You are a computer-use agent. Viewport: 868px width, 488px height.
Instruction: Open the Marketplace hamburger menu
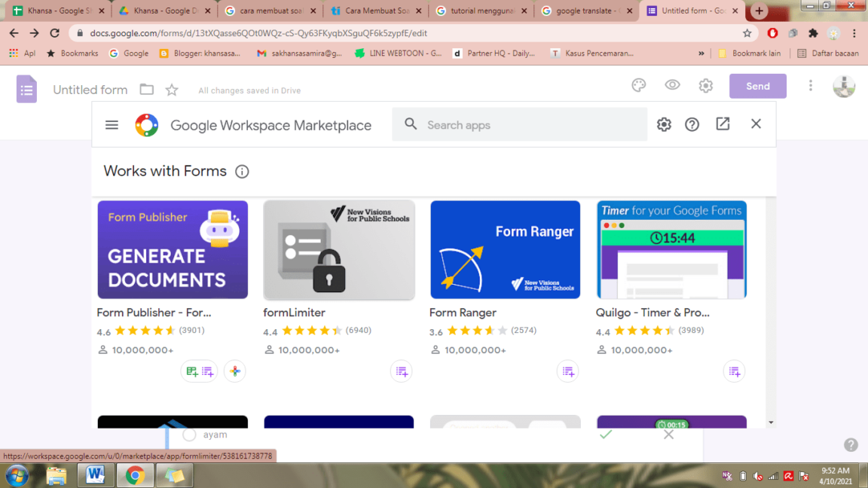click(x=112, y=125)
